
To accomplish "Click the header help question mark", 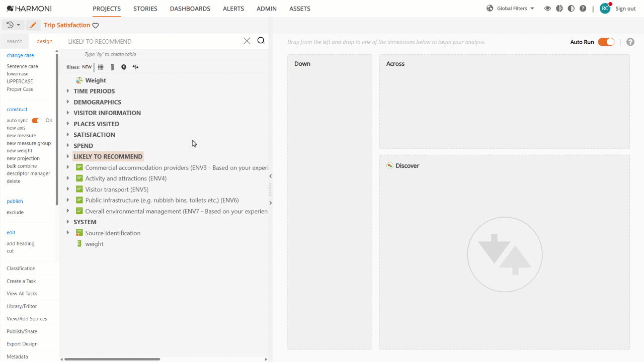I will pyautogui.click(x=583, y=9).
